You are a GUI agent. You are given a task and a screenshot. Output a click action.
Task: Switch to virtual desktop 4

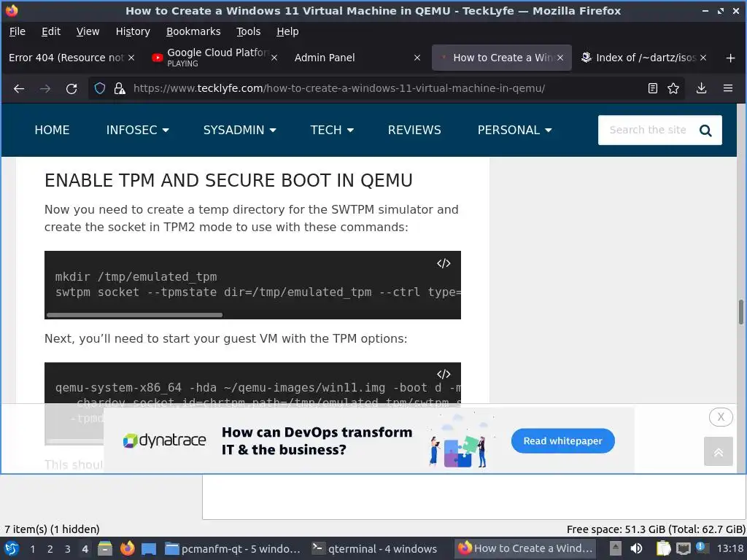pyautogui.click(x=85, y=549)
